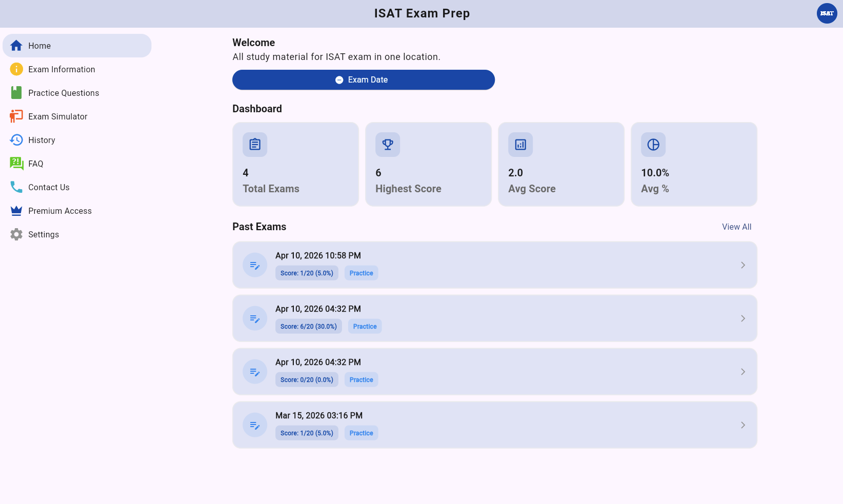Expand the Apr 10 10:58 PM exam chevron
This screenshot has height=504, width=843.
[x=742, y=265]
